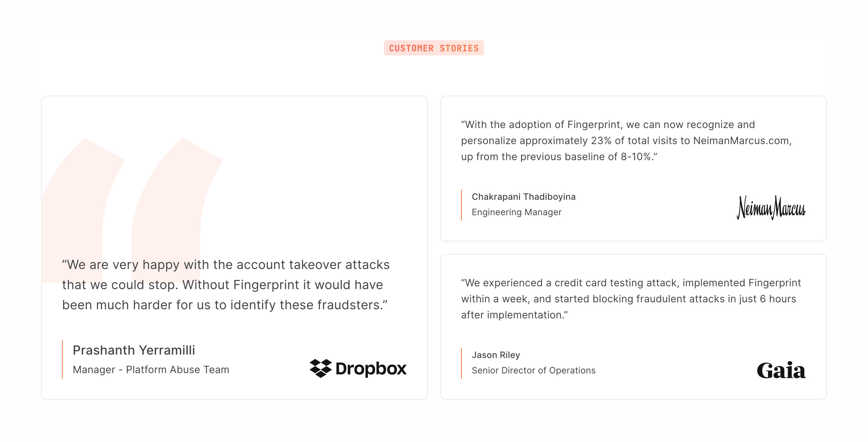This screenshot has height=442, width=868.
Task: Click the Neiman Marcus logo
Action: click(x=771, y=208)
